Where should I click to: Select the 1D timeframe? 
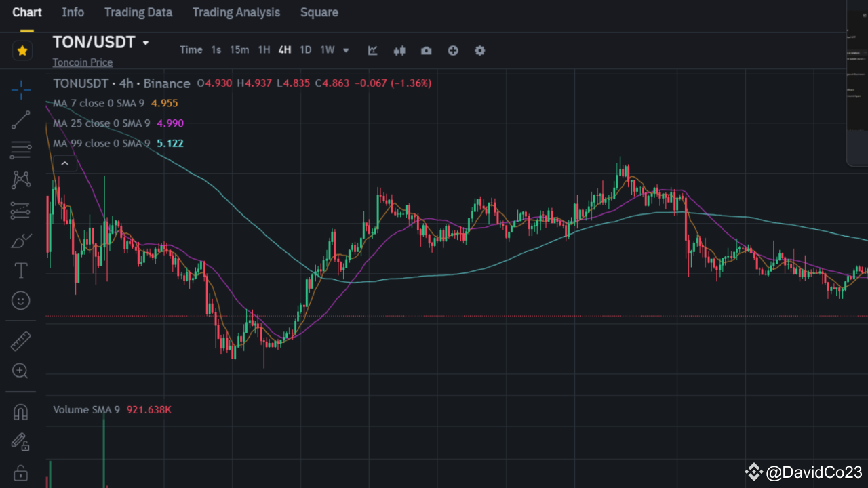pos(306,49)
